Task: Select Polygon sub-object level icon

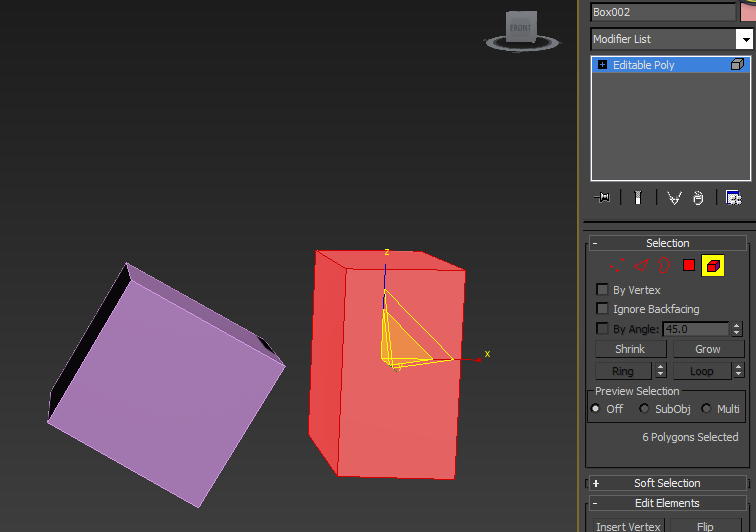Action: [689, 265]
